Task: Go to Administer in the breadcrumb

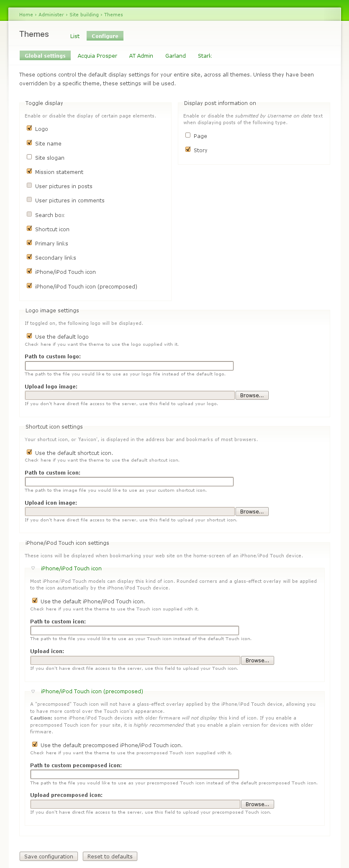Action: tap(51, 15)
